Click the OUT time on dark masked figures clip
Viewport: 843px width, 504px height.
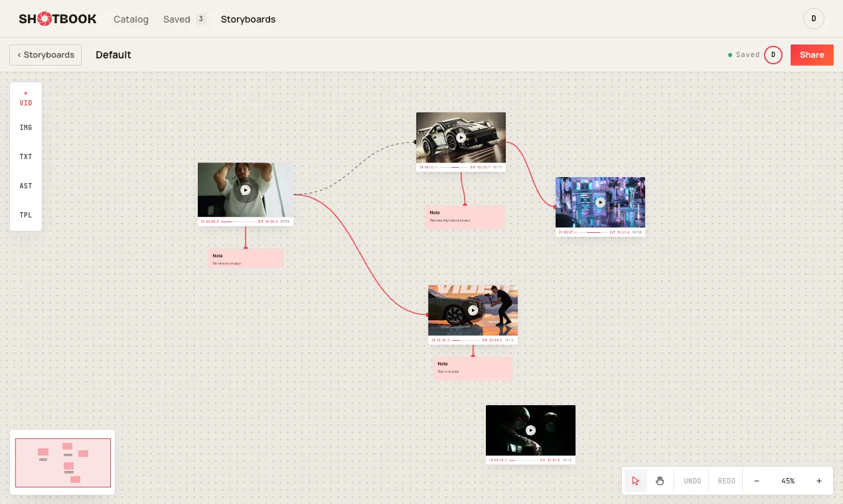click(x=550, y=460)
